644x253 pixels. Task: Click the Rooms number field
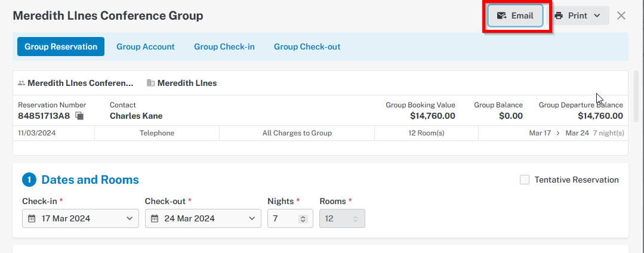342,218
